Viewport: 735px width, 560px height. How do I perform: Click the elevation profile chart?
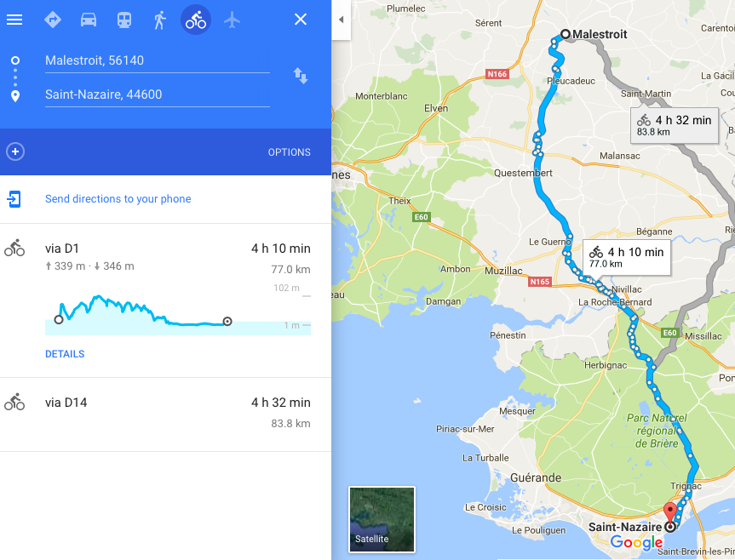(x=170, y=312)
